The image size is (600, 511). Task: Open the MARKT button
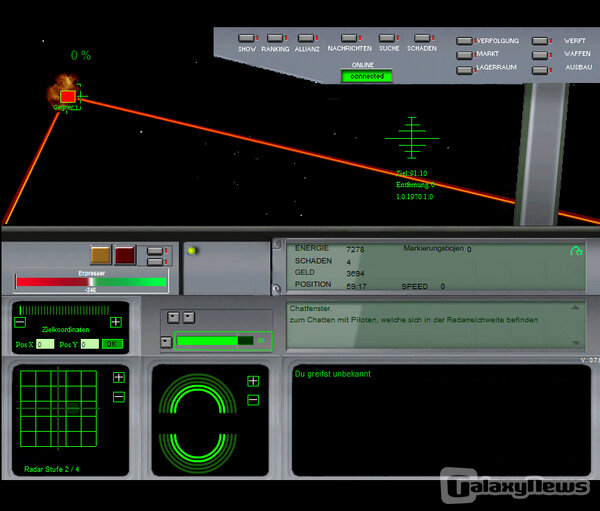tap(464, 56)
